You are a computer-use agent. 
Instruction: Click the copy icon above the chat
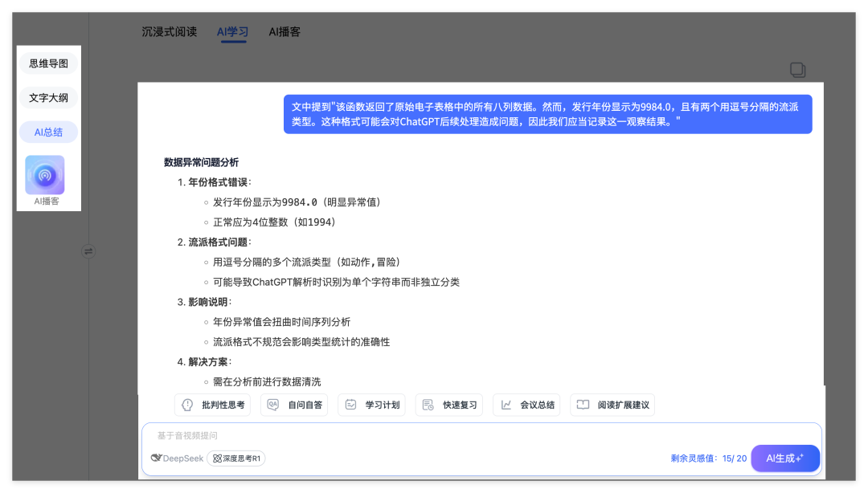797,70
